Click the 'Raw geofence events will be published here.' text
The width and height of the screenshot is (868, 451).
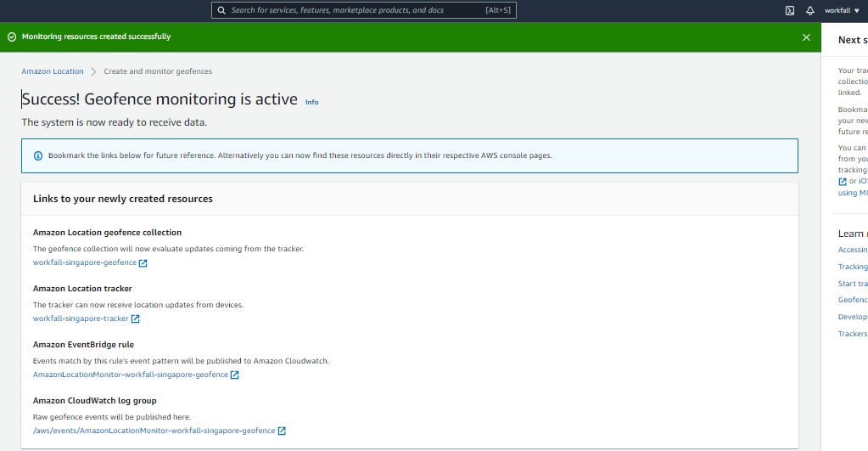[x=112, y=417]
